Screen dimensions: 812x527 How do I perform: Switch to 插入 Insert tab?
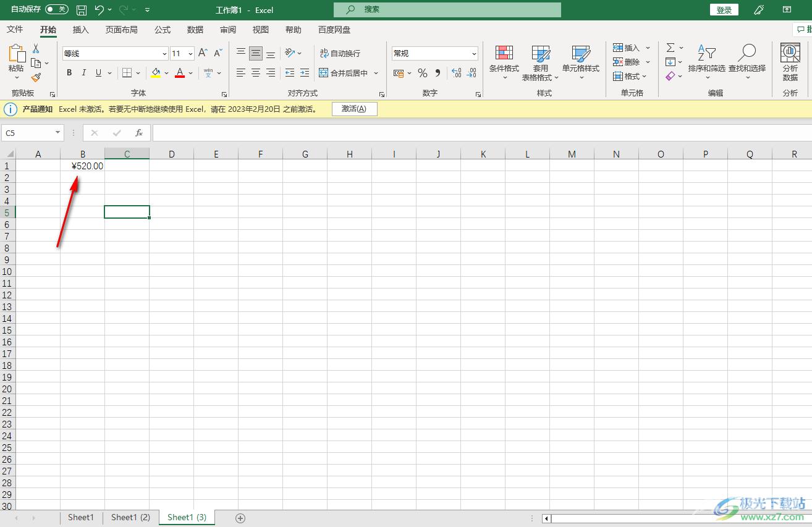click(81, 30)
